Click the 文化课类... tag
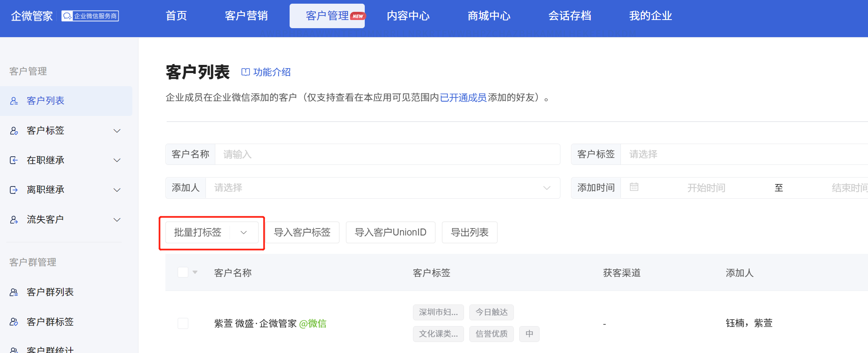The width and height of the screenshot is (868, 353). click(438, 334)
